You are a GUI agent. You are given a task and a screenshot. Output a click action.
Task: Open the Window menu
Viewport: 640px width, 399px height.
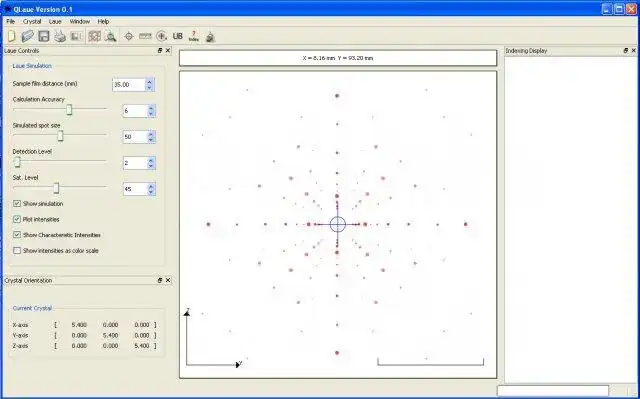point(80,21)
